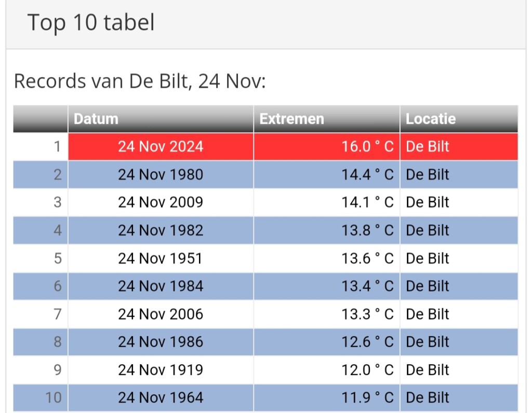The height and width of the screenshot is (413, 532).
Task: Click the Locatie column header
Action: click(431, 119)
